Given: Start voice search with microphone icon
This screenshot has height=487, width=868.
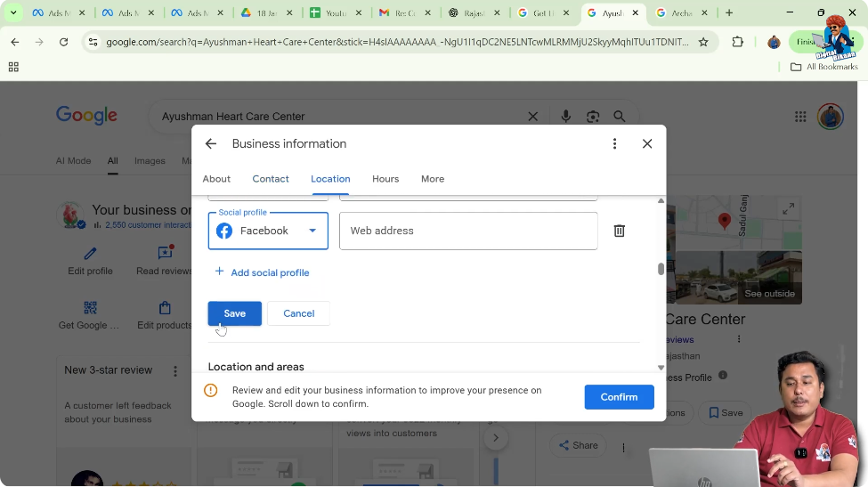Looking at the screenshot, I should click(x=565, y=117).
